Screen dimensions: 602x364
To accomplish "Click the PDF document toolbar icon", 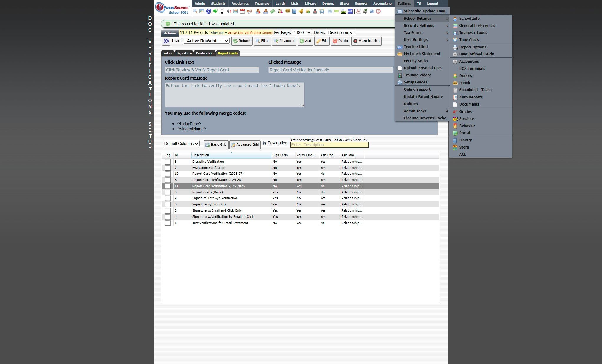I will click(358, 11).
